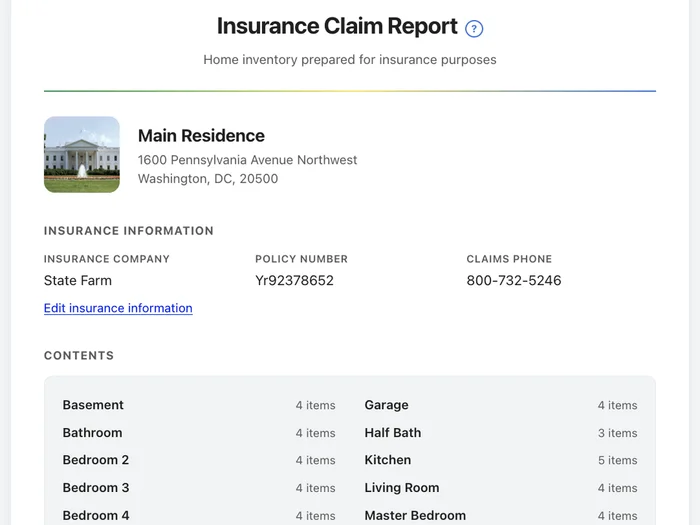Click the Insurance Company label
700x525 pixels.
tap(107, 259)
